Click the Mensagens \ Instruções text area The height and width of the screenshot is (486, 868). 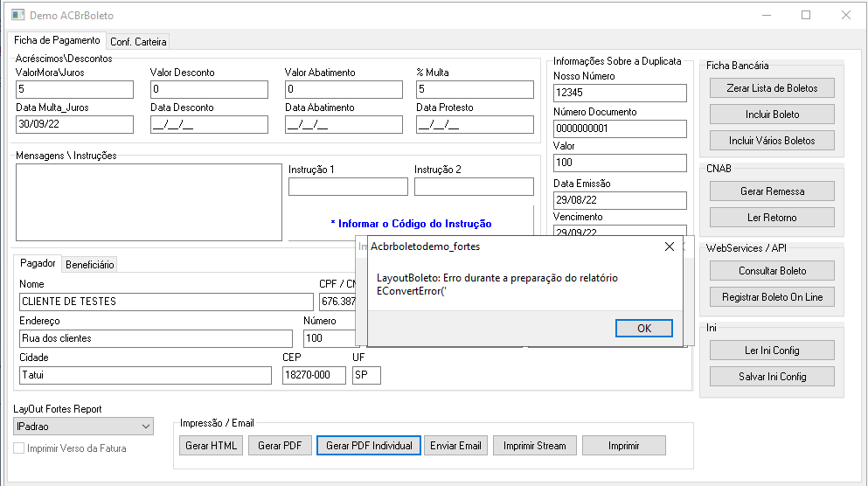(x=149, y=202)
